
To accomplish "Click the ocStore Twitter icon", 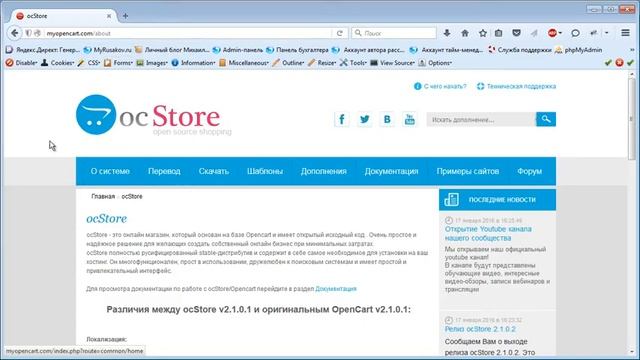I will click(x=364, y=119).
